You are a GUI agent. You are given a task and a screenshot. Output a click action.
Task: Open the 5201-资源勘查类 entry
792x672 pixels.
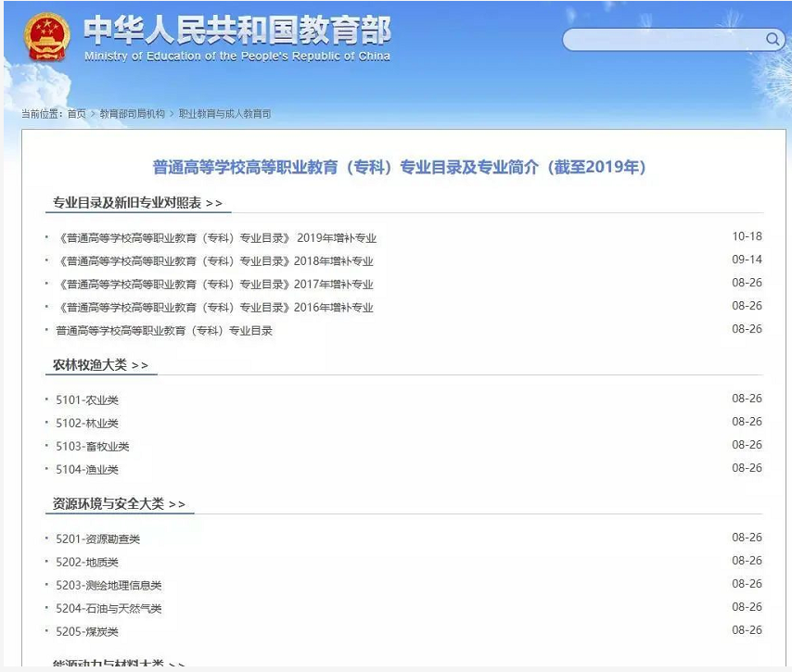(x=97, y=539)
